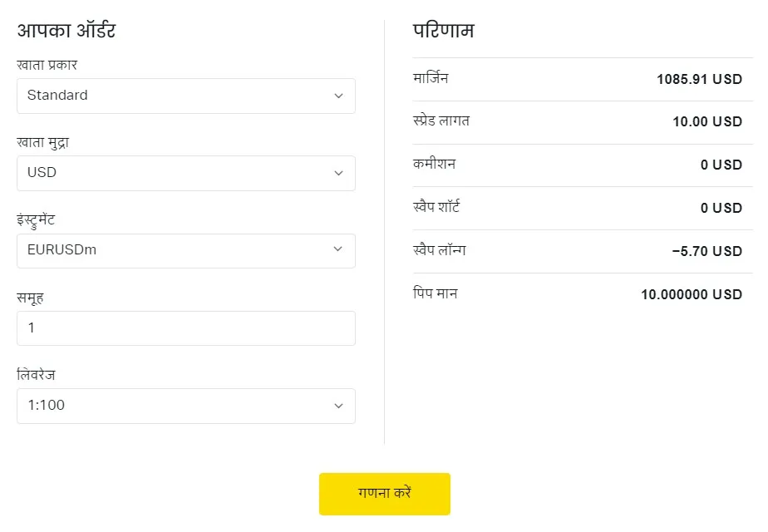Click the परिणाम results heading

pyautogui.click(x=443, y=30)
